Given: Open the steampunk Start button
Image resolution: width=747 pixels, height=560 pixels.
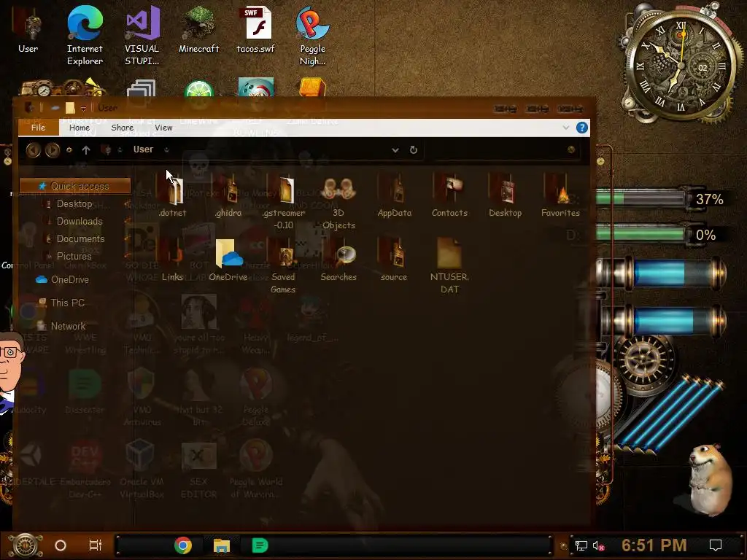Looking at the screenshot, I should click(x=26, y=545).
